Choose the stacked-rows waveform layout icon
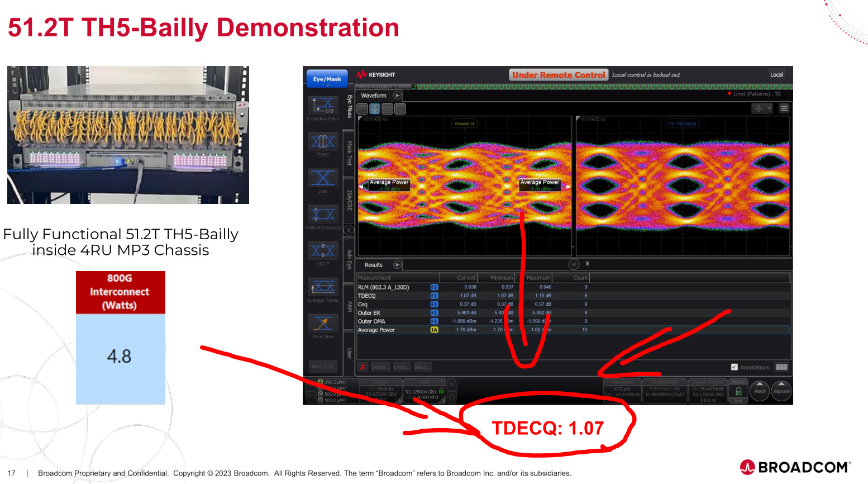Image resolution: width=868 pixels, height=484 pixels. [x=387, y=109]
